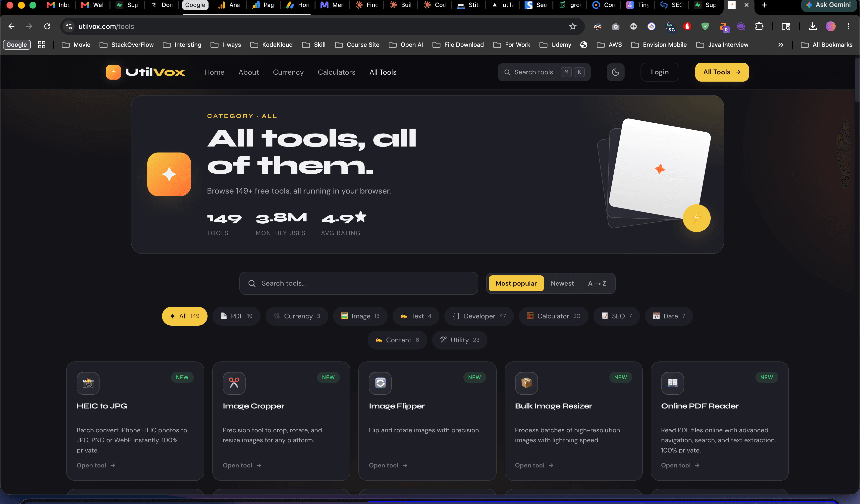
Task: Open tool link for Image Flipper
Action: [388, 465]
